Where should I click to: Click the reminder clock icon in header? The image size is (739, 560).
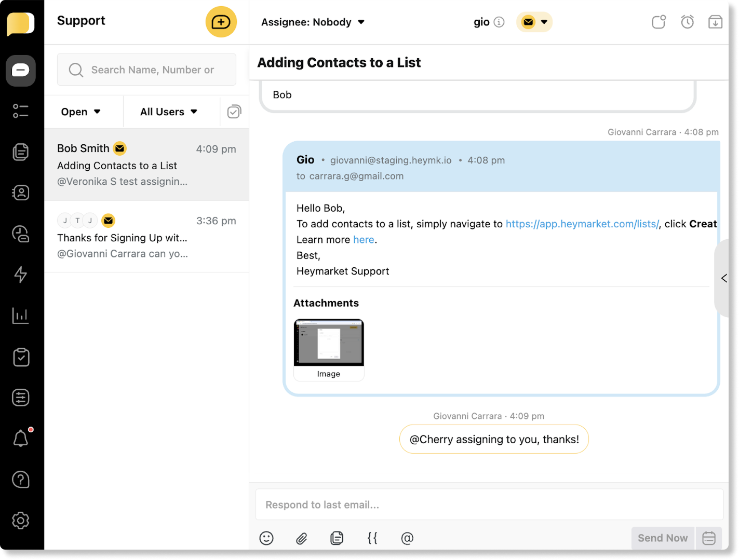click(687, 22)
